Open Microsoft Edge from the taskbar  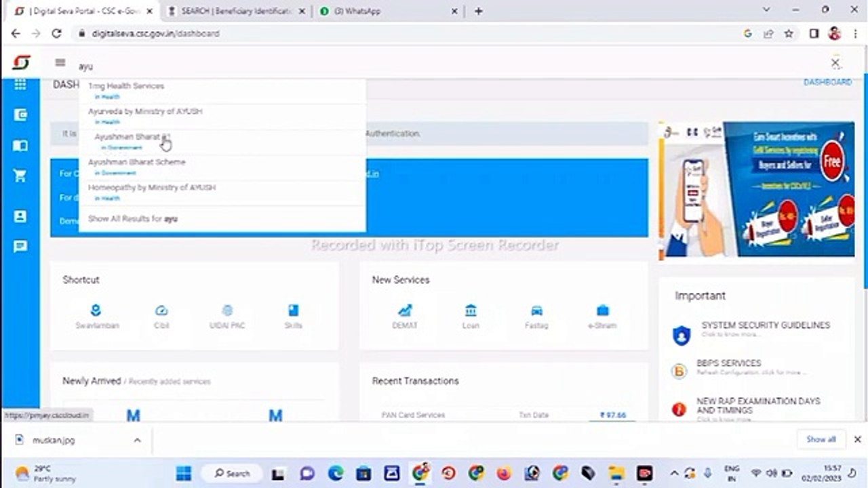tap(336, 473)
